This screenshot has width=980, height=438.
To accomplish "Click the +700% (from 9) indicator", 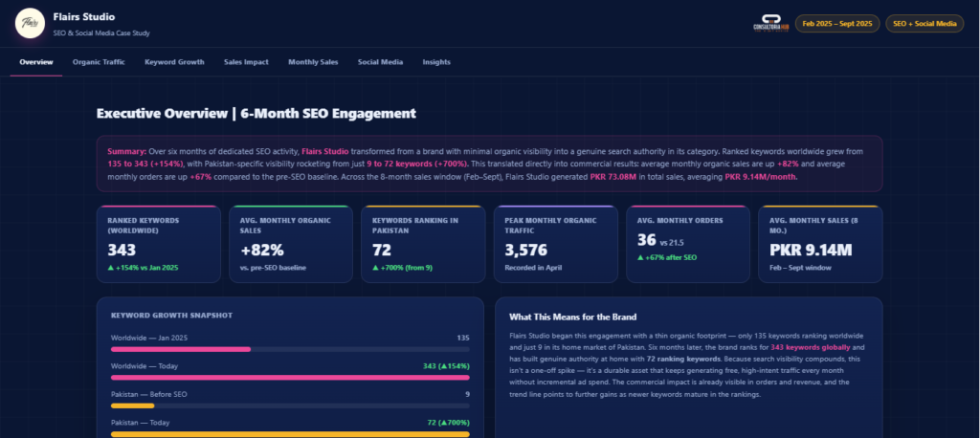I will pyautogui.click(x=403, y=268).
